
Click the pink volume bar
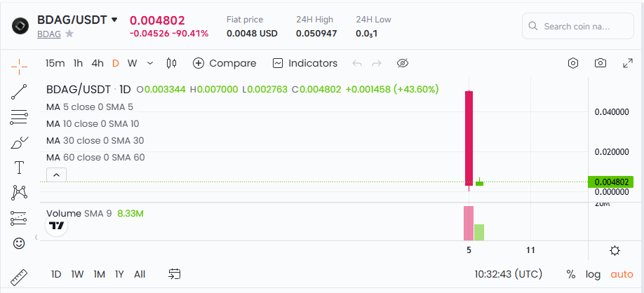(x=469, y=223)
